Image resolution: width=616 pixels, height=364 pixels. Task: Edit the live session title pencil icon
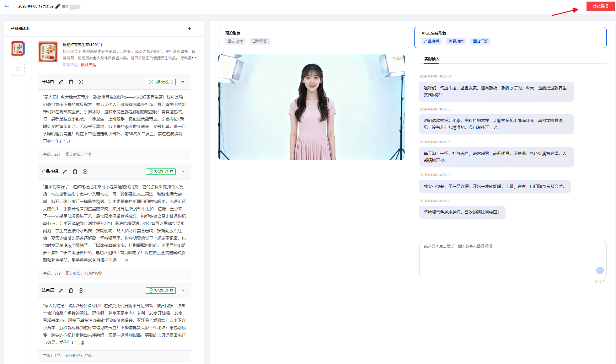58,6
